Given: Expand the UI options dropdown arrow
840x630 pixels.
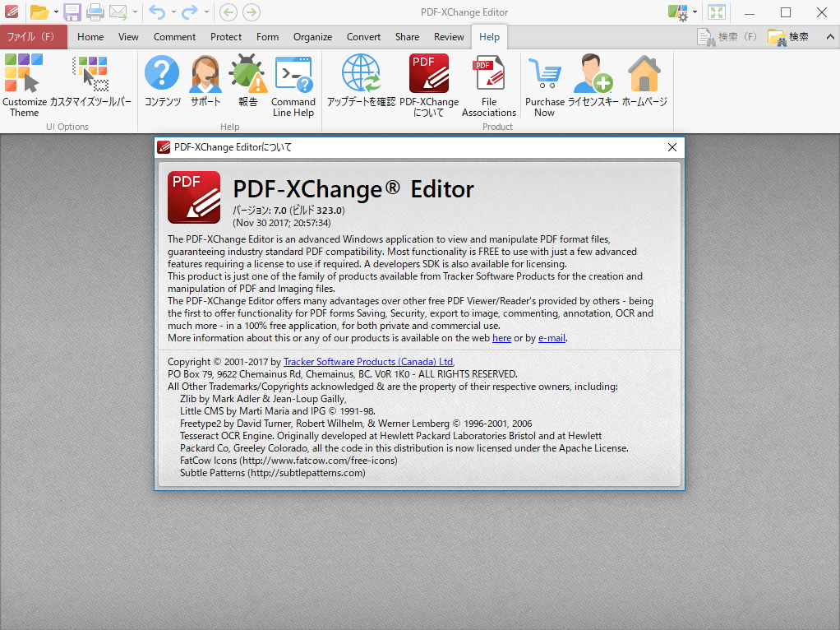Looking at the screenshot, I should [x=695, y=12].
